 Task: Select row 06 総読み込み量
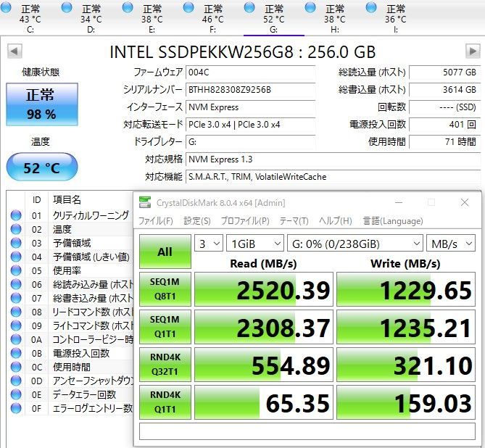pyautogui.click(x=71, y=284)
